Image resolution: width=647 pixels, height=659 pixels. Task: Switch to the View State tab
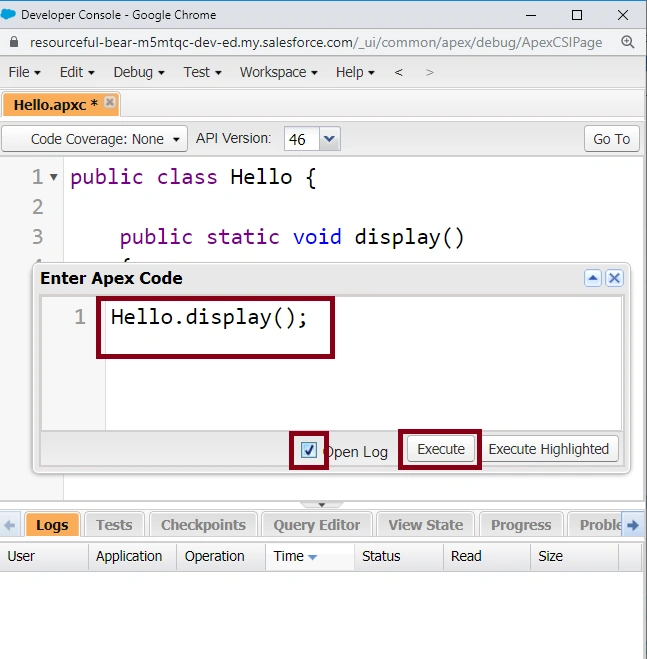point(425,525)
